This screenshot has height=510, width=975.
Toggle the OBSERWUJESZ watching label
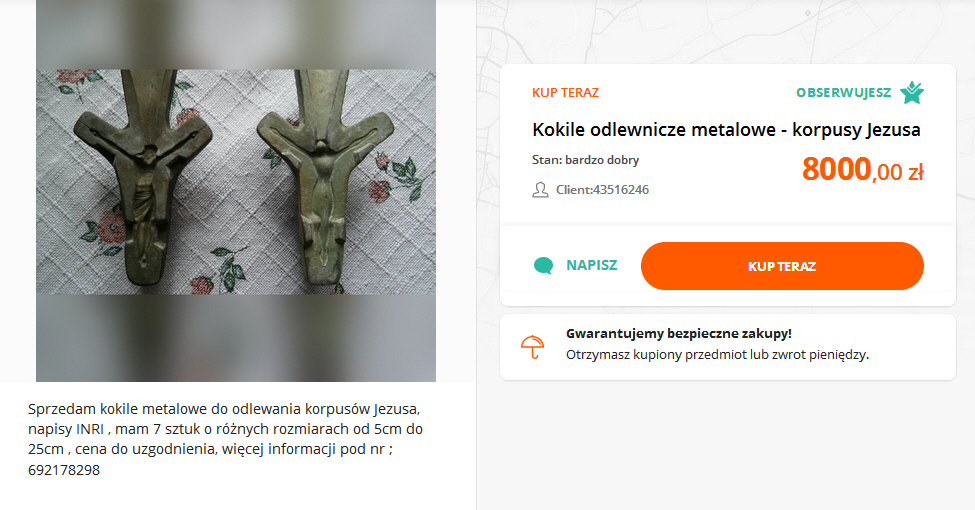[x=843, y=93]
